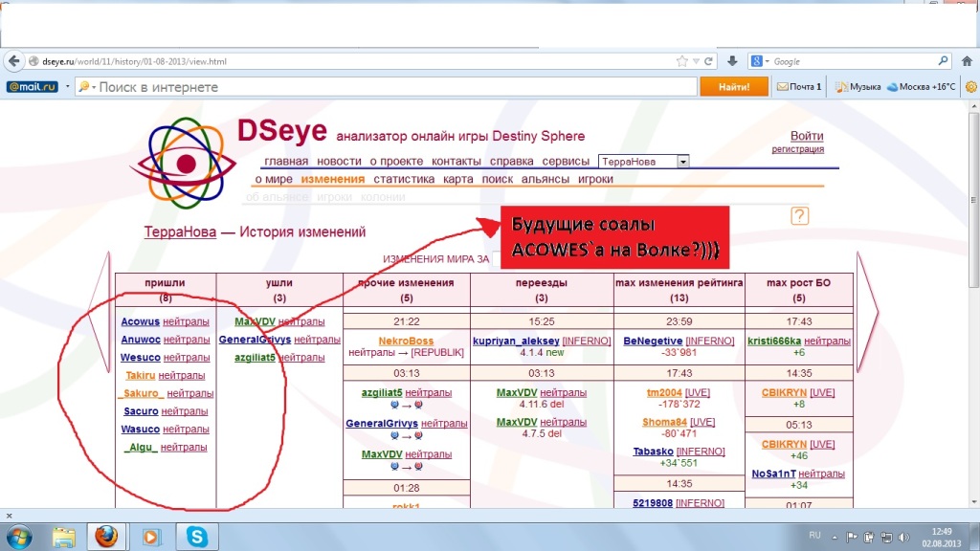Open the Google search engine dropdown
The width and height of the screenshot is (980, 551).
tap(761, 60)
